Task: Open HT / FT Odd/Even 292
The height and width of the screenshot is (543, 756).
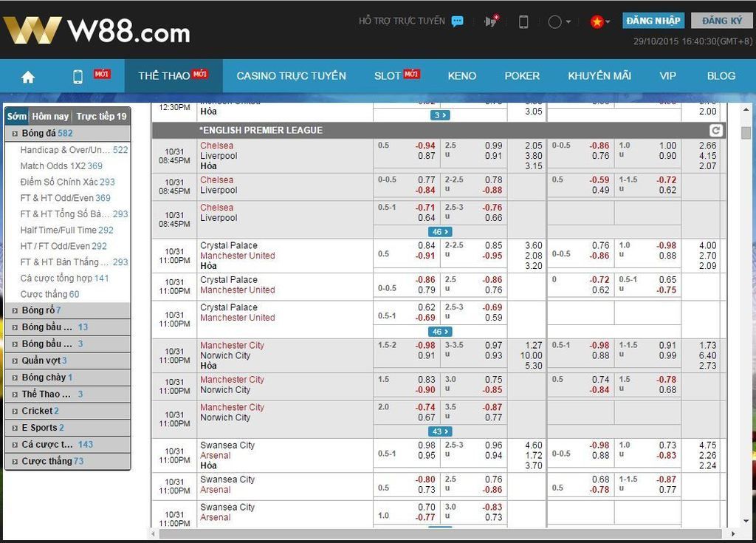Action: click(x=63, y=246)
